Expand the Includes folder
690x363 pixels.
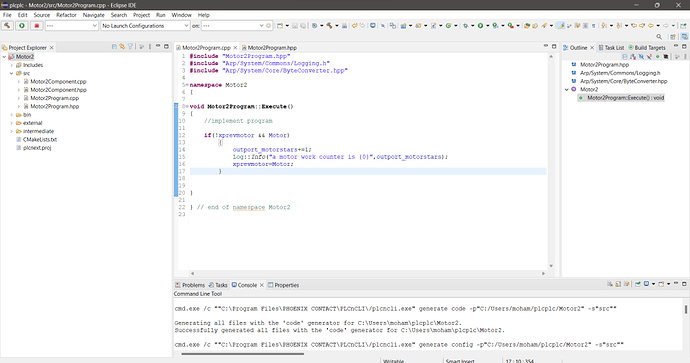[x=11, y=65]
